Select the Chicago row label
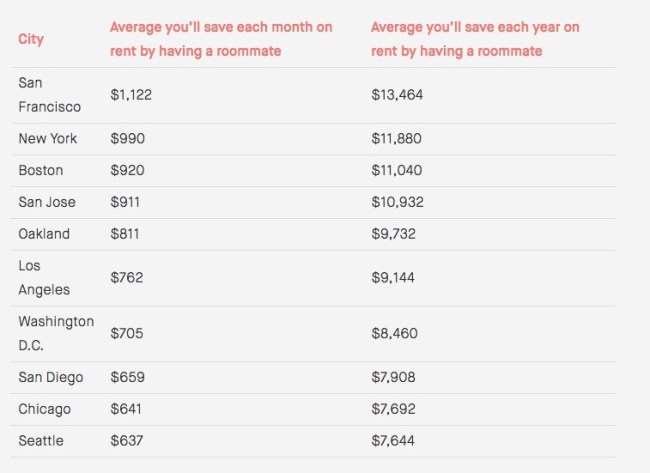The height and width of the screenshot is (473, 650). (45, 409)
